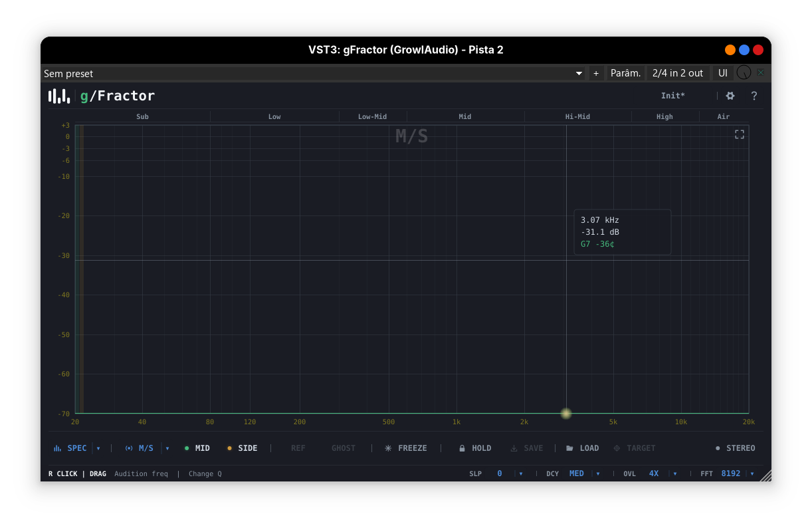Toggle the REF curve
The image size is (812, 526).
point(298,448)
